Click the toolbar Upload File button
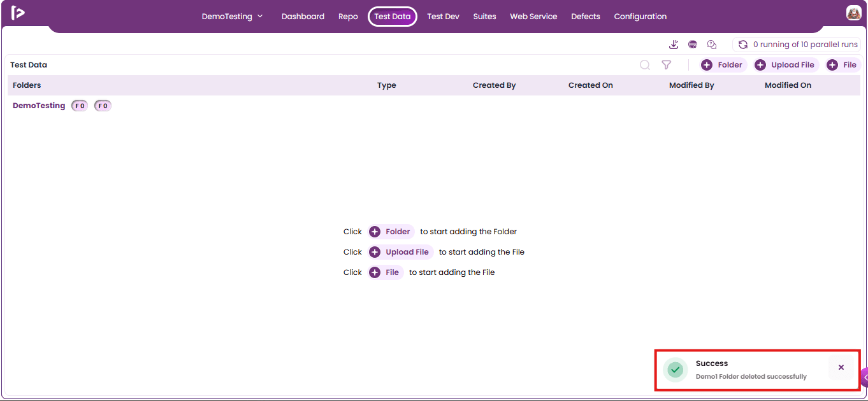The height and width of the screenshot is (401, 868). (786, 65)
